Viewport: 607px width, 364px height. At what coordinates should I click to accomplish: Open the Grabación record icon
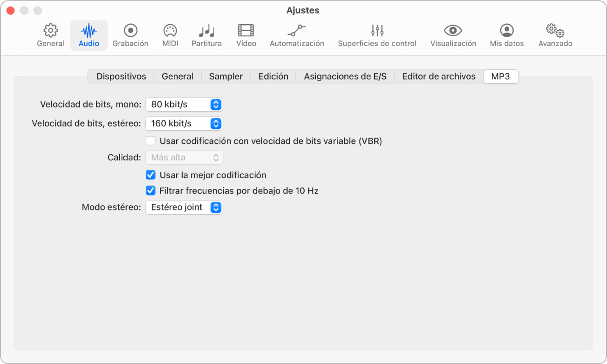[130, 31]
